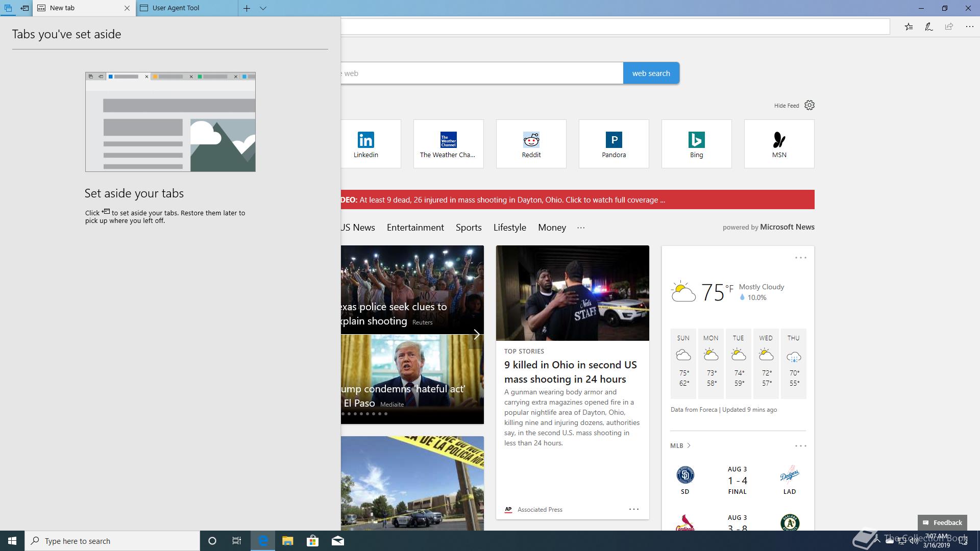
Task: Expand more feed categories ellipsis
Action: point(581,228)
